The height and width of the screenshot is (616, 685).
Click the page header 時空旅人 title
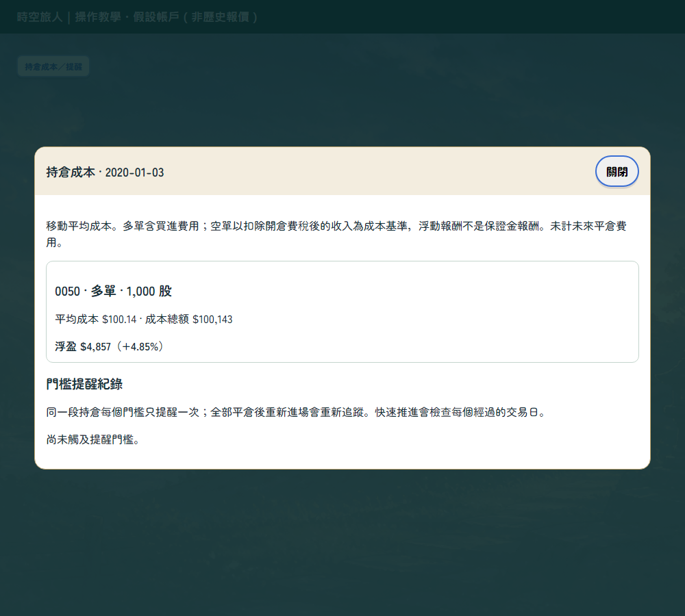[x=137, y=17]
